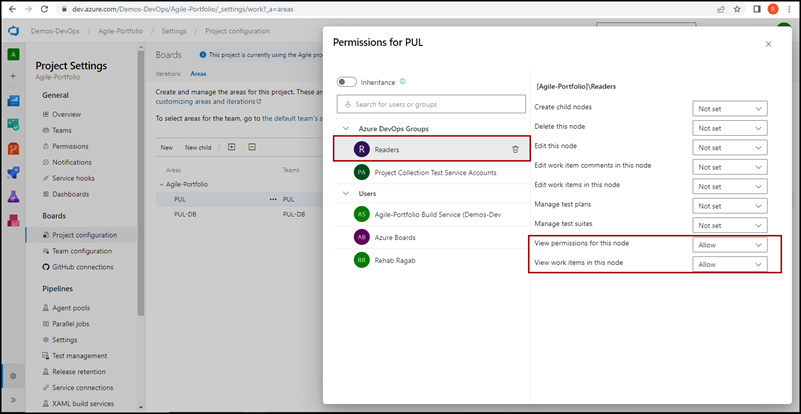Open project settings gear icon
801x414 pixels.
point(13,376)
